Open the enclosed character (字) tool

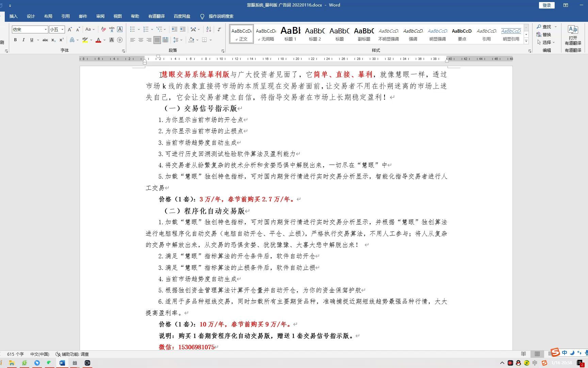(x=120, y=40)
